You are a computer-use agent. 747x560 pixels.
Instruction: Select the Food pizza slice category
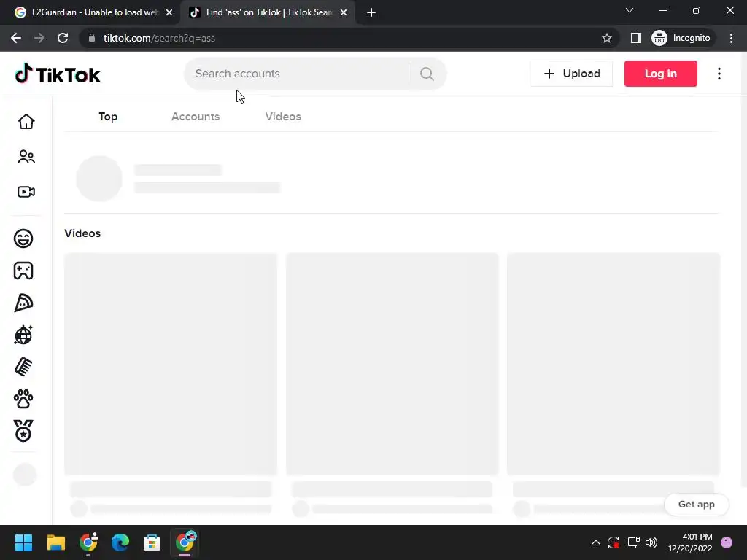coord(23,303)
